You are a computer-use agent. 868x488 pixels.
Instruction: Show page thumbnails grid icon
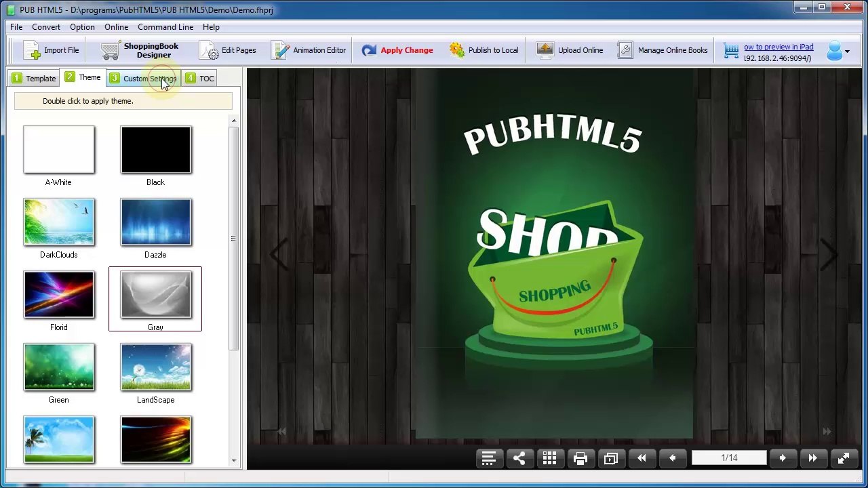(550, 458)
